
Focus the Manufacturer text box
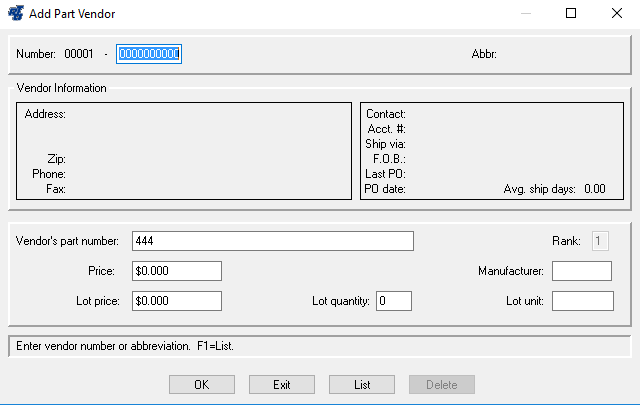coord(581,271)
